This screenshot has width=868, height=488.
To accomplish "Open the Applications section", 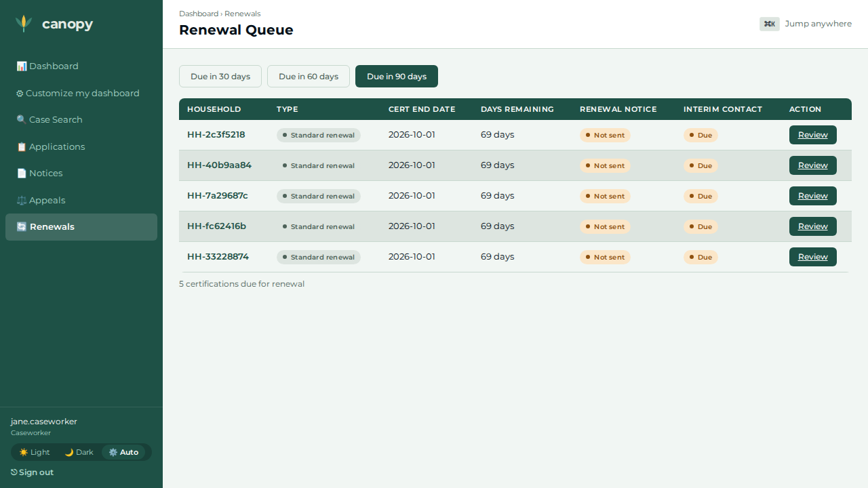I will click(81, 147).
